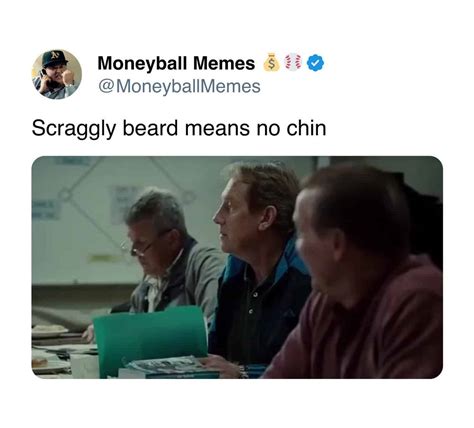This screenshot has width=474, height=428.
Task: Click the baseball emoji beside the name
Action: (293, 63)
